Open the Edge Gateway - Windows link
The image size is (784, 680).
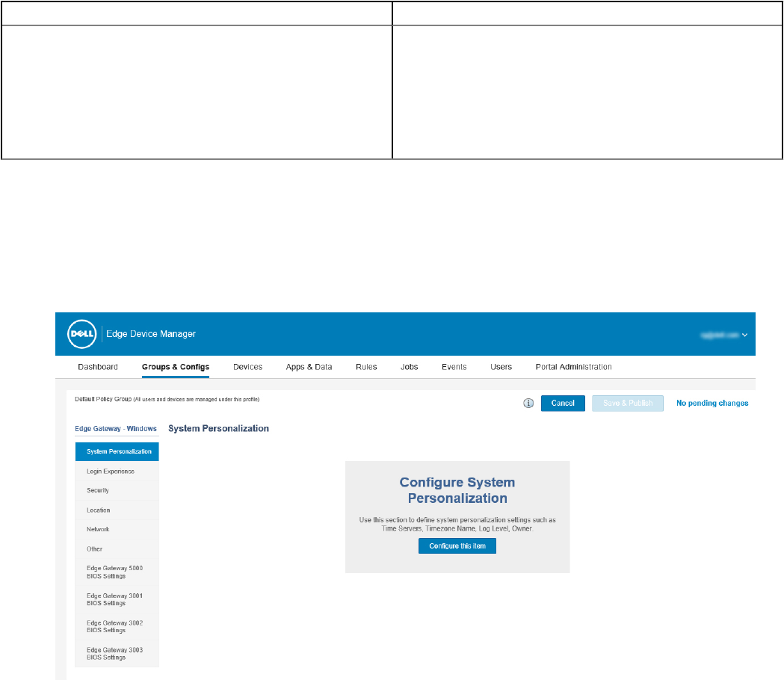point(116,429)
